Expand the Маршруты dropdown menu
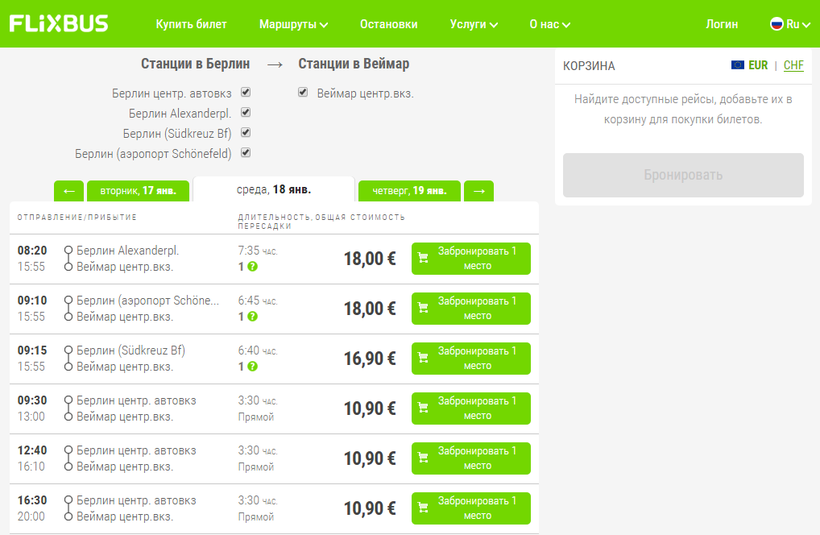 [293, 24]
